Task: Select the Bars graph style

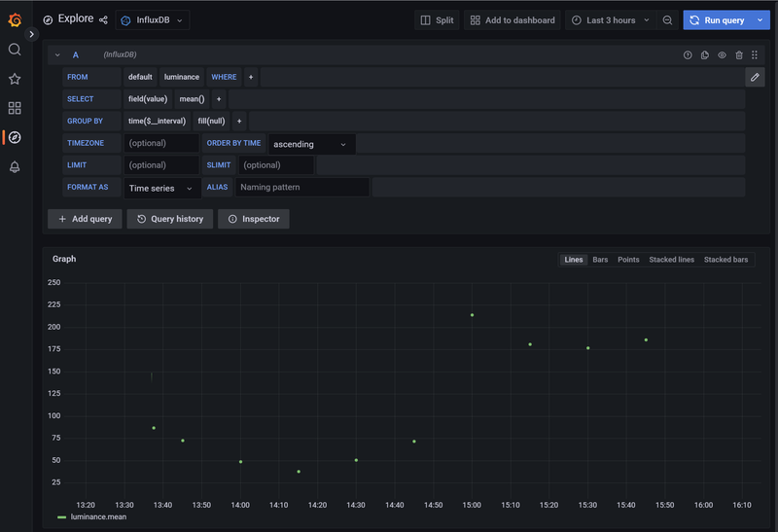Action: click(x=600, y=260)
